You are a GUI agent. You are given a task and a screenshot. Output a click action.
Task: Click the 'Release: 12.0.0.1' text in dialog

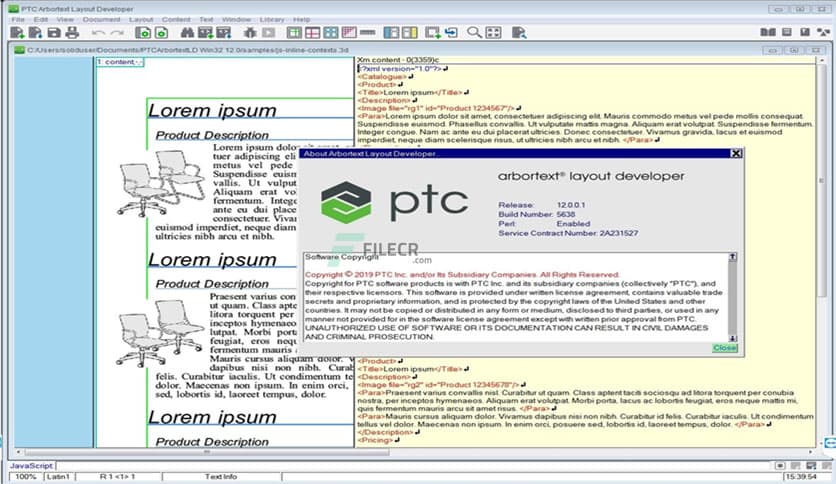tap(542, 205)
